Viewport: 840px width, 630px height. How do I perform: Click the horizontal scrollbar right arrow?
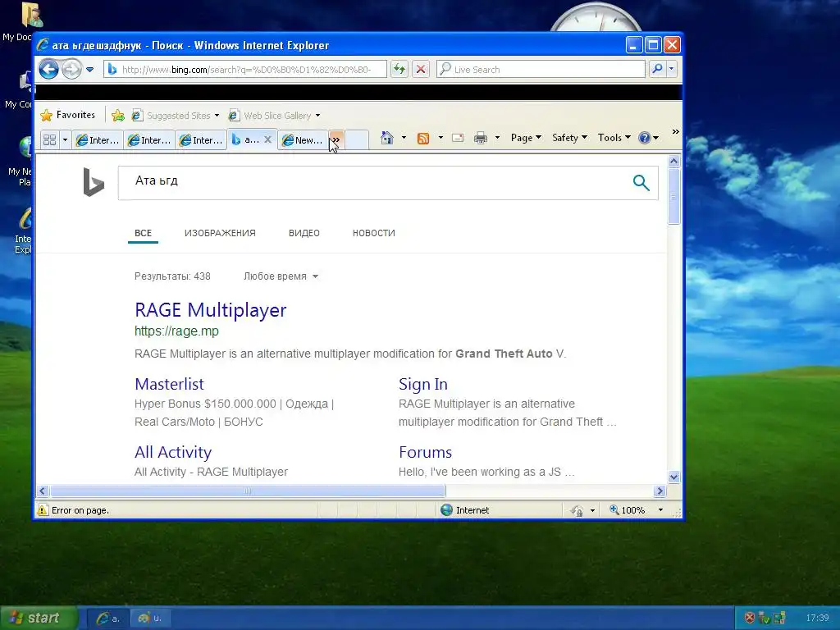point(660,491)
